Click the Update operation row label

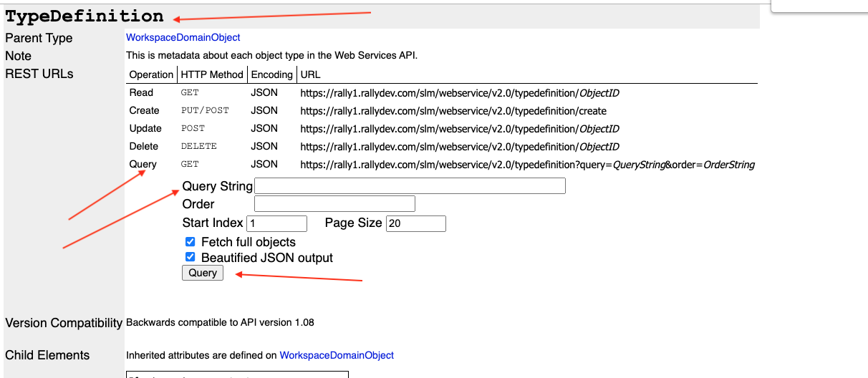pyautogui.click(x=145, y=129)
